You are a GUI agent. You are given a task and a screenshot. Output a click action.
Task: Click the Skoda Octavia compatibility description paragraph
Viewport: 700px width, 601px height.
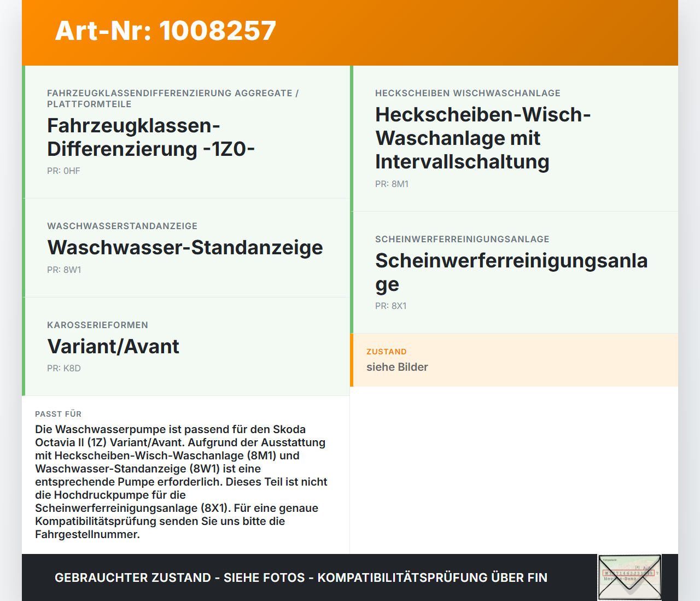coord(181,482)
